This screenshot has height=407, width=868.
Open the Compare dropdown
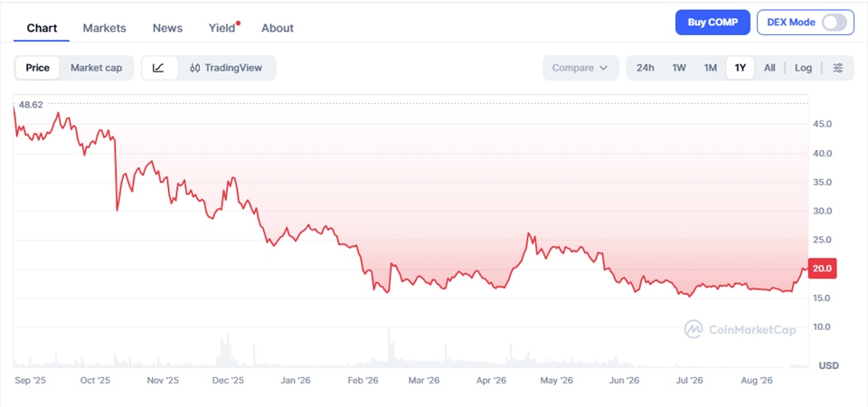coord(580,68)
